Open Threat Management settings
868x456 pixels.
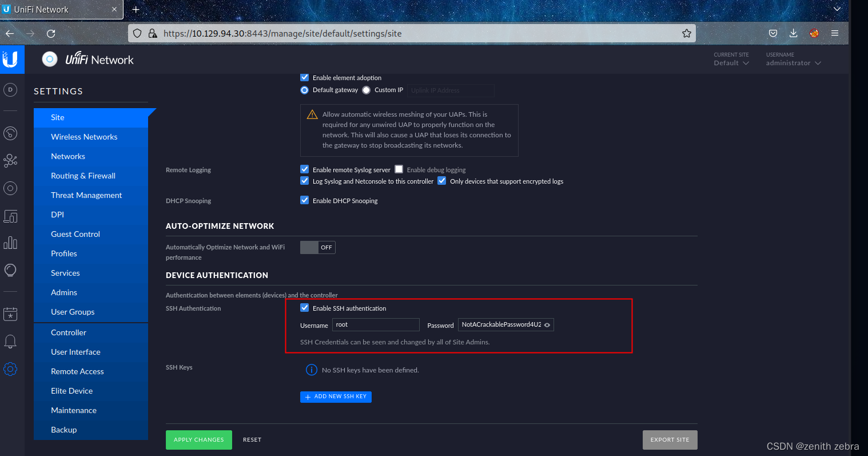coord(91,195)
